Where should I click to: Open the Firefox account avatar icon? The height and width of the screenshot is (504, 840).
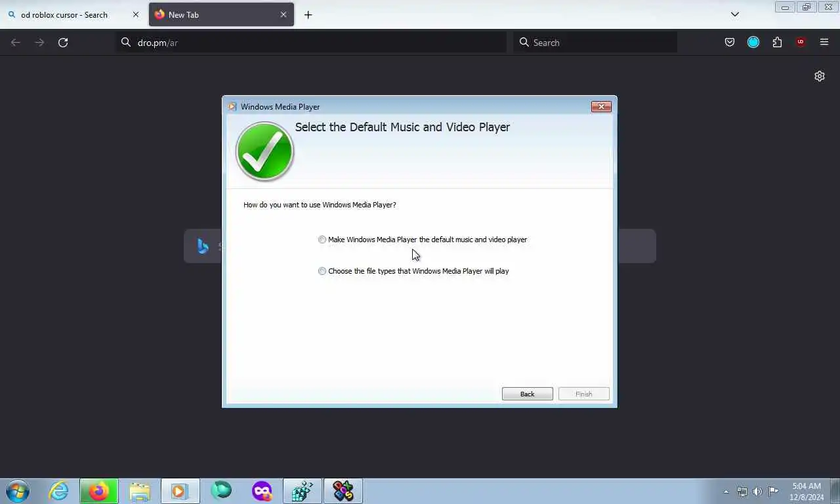pos(753,42)
